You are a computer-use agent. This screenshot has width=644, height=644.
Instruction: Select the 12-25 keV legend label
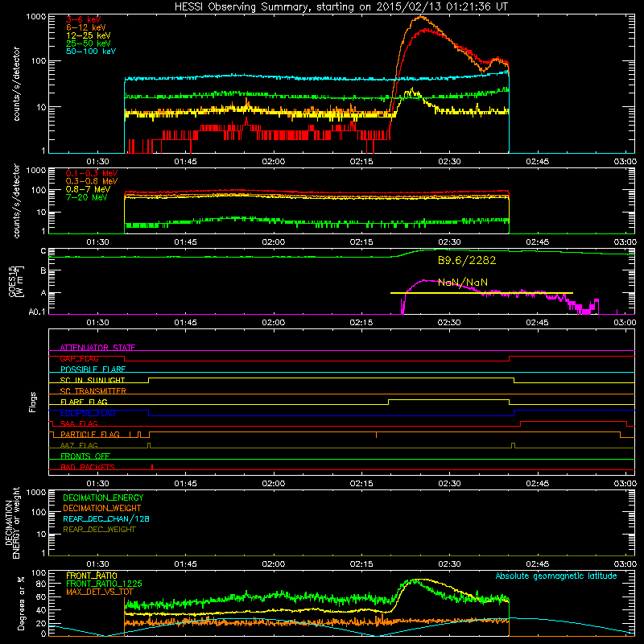[89, 35]
